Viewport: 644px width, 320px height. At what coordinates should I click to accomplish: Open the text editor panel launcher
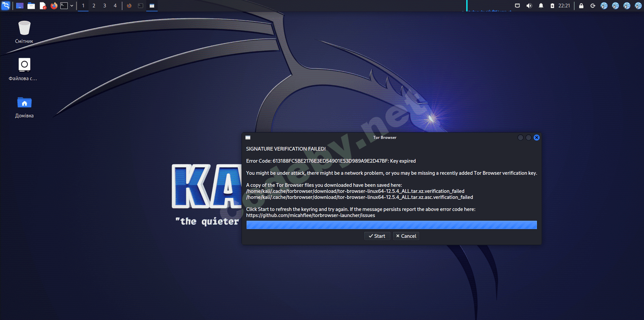[x=43, y=6]
